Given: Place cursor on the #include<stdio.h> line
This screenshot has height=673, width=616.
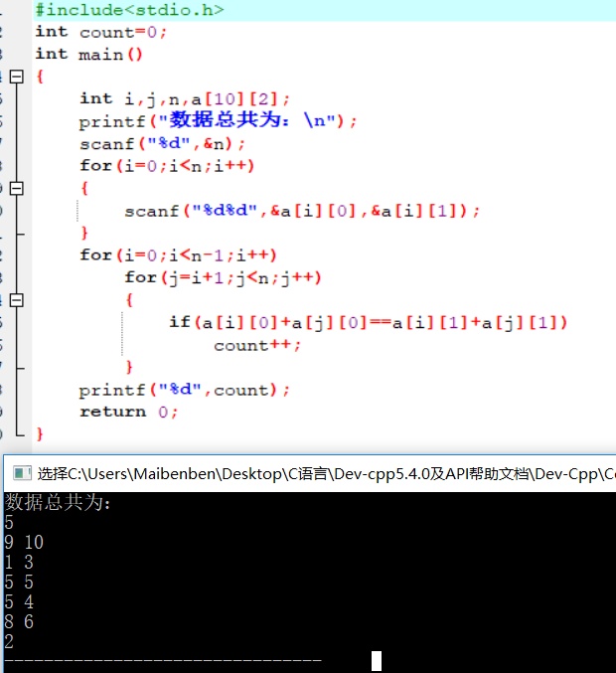Looking at the screenshot, I should 129,10.
